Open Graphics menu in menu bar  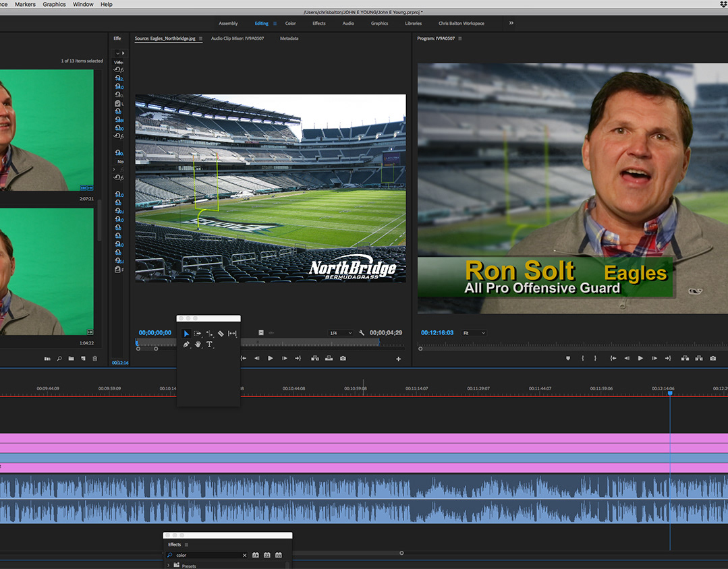click(55, 4)
